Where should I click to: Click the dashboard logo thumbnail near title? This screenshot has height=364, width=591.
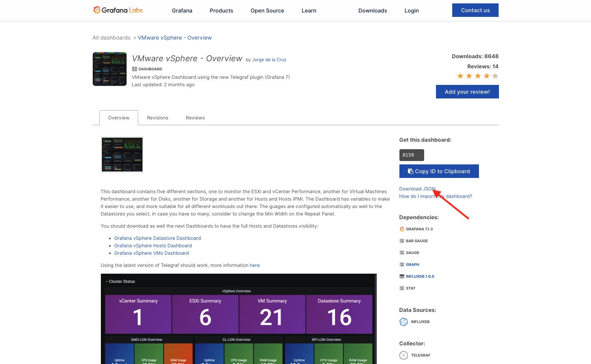click(110, 69)
